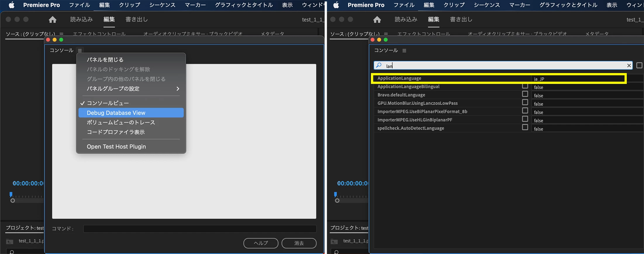Select test_1_1_1 project item in the right window
Image resolution: width=644 pixels, height=254 pixels.
pos(356,241)
